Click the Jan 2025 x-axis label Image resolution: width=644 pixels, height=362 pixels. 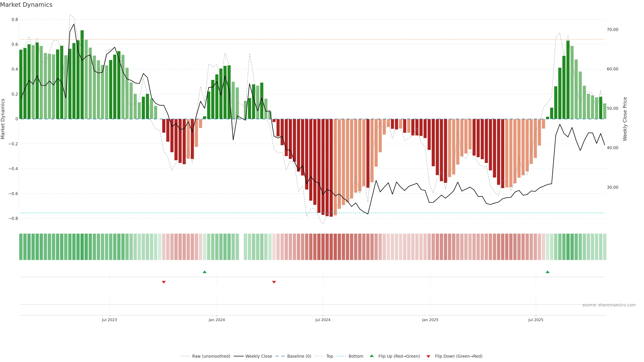point(430,320)
